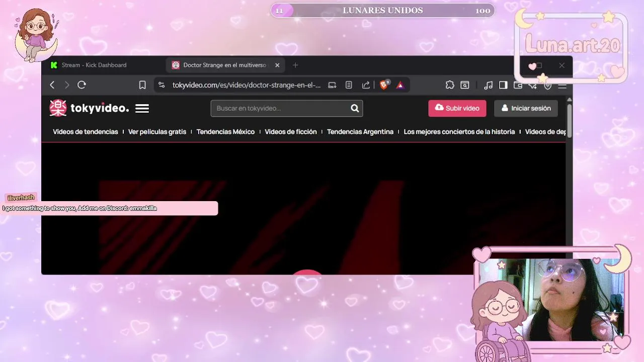Open the Brave Wallet icon
This screenshot has height=362, width=644.
518,85
